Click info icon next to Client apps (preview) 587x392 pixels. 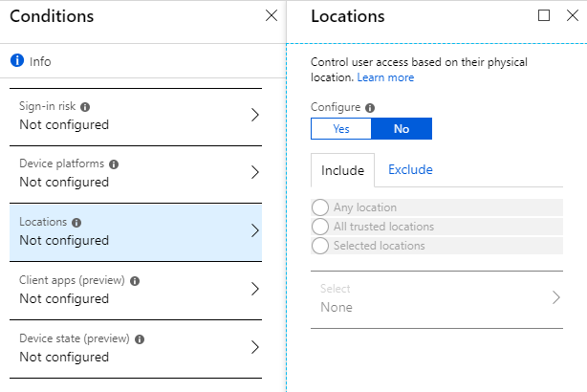135,281
